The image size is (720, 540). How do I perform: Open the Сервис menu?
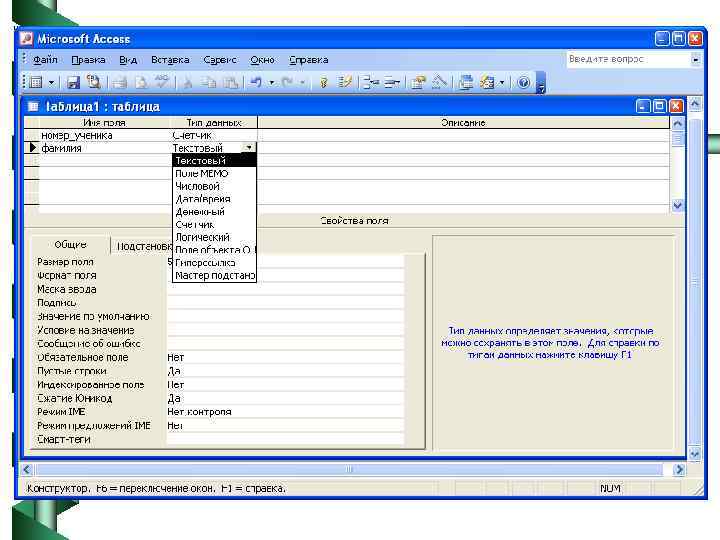(220, 60)
